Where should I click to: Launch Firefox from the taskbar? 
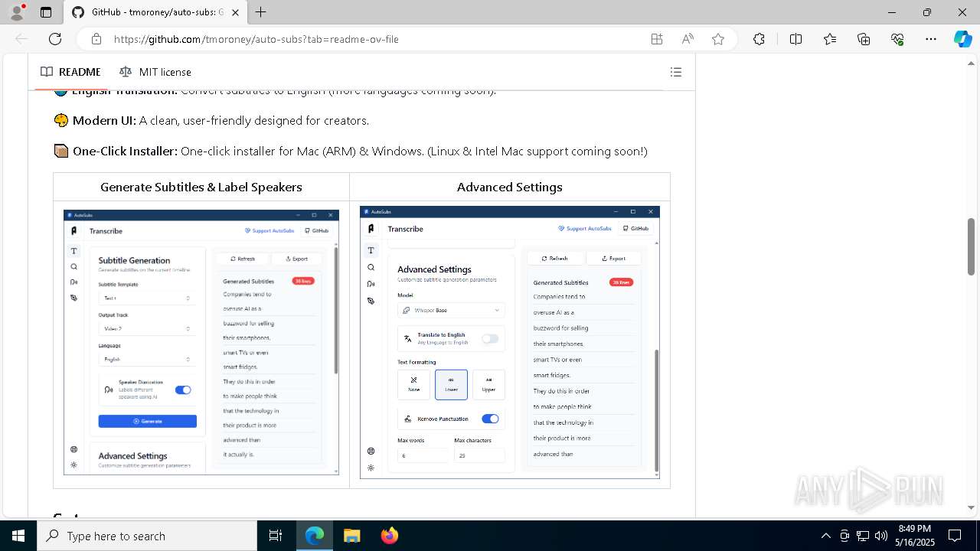click(389, 536)
